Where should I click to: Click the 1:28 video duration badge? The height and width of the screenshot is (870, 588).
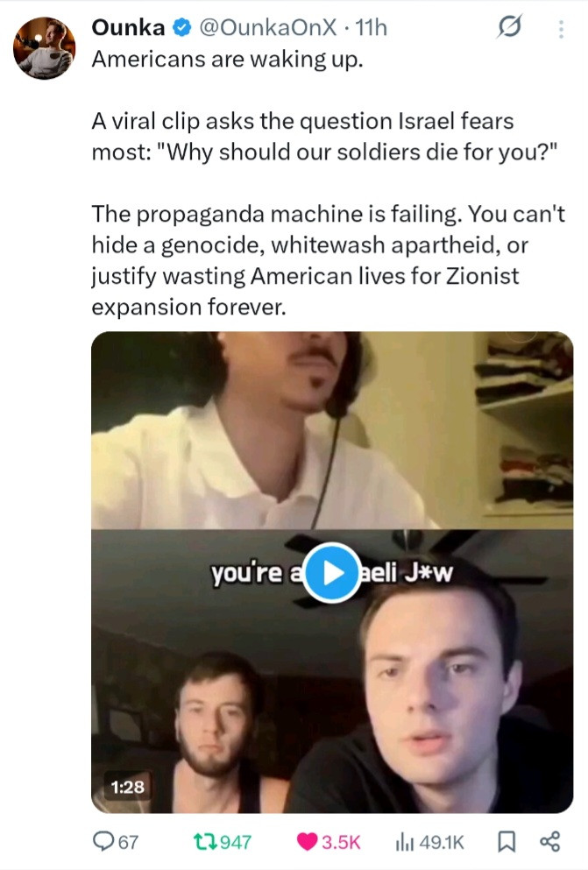pyautogui.click(x=128, y=786)
